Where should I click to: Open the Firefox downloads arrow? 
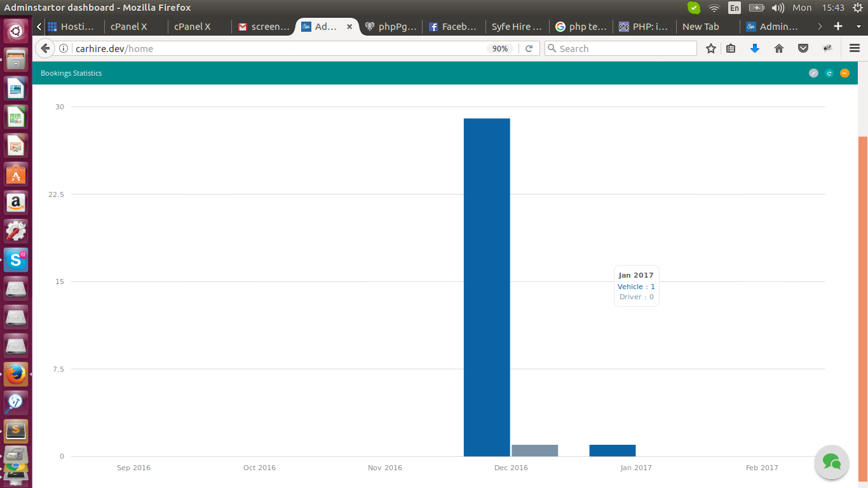coord(755,48)
